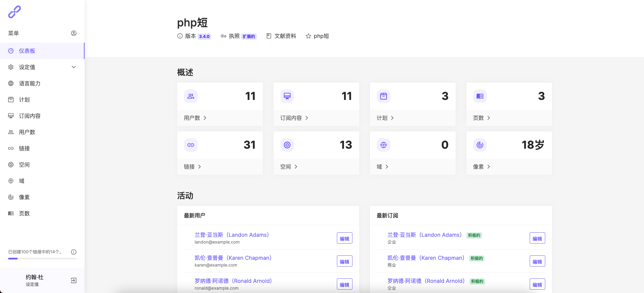The width and height of the screenshot is (644, 293).
Task: Click the 设定值 gear icon in the sidebar
Action: tap(11, 67)
